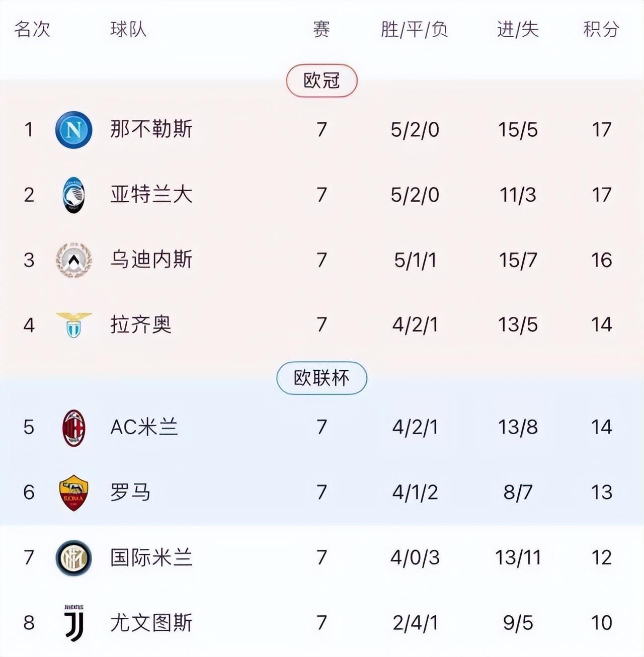Click the Juventus logo icon
The height and width of the screenshot is (657, 644).
coord(73,623)
